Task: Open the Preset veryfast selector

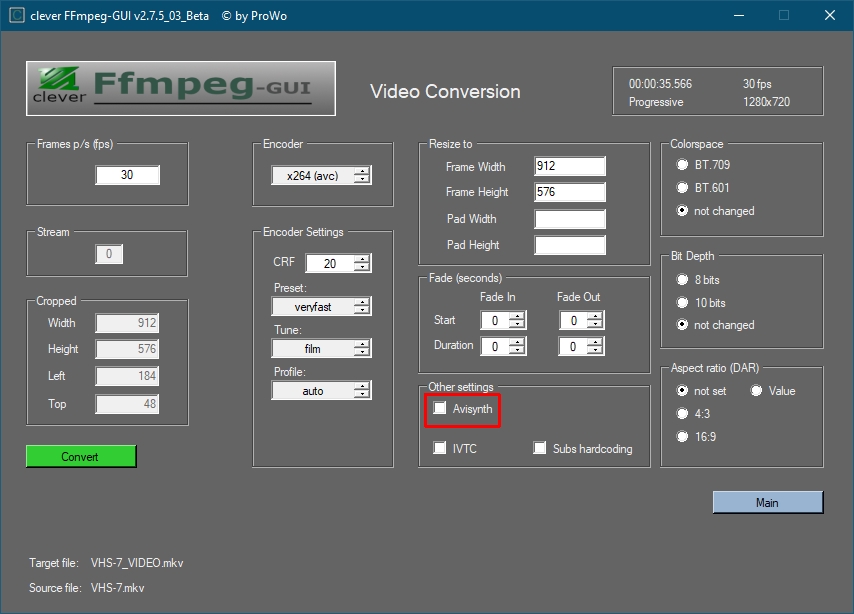Action: [321, 307]
